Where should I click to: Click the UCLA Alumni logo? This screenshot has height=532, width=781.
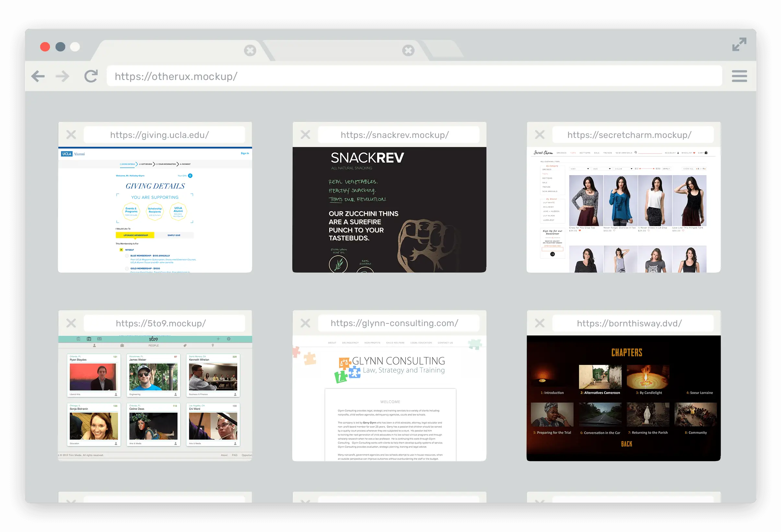coord(73,154)
